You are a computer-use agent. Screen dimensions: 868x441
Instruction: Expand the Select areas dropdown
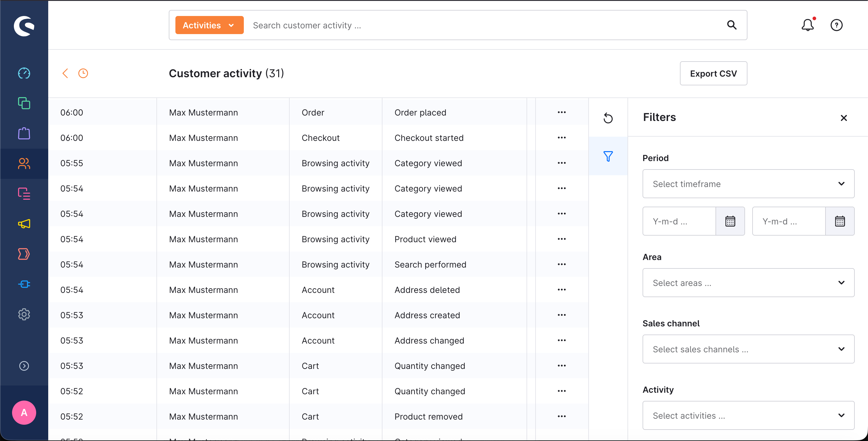(748, 283)
